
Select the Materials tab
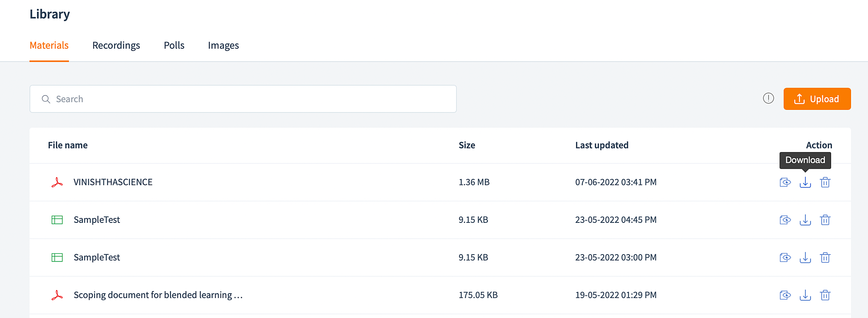click(49, 46)
